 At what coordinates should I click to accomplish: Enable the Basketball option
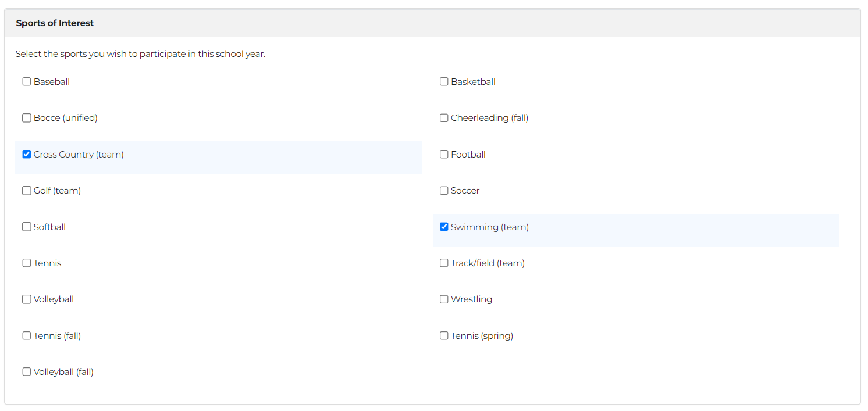pos(444,82)
